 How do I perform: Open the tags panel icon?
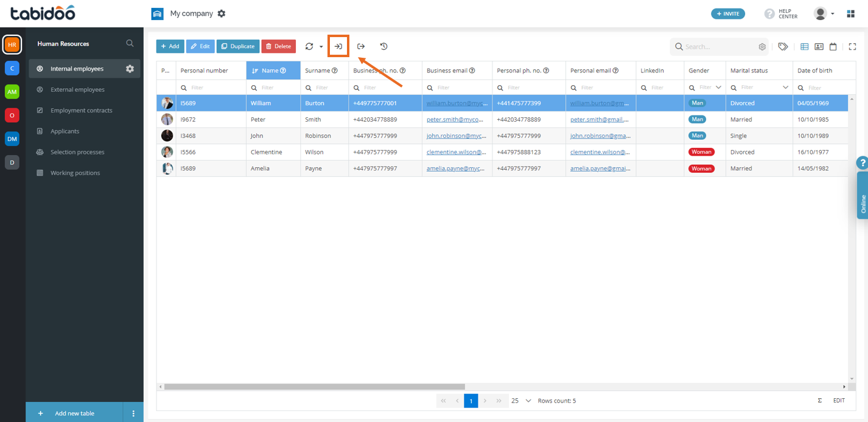coord(783,46)
